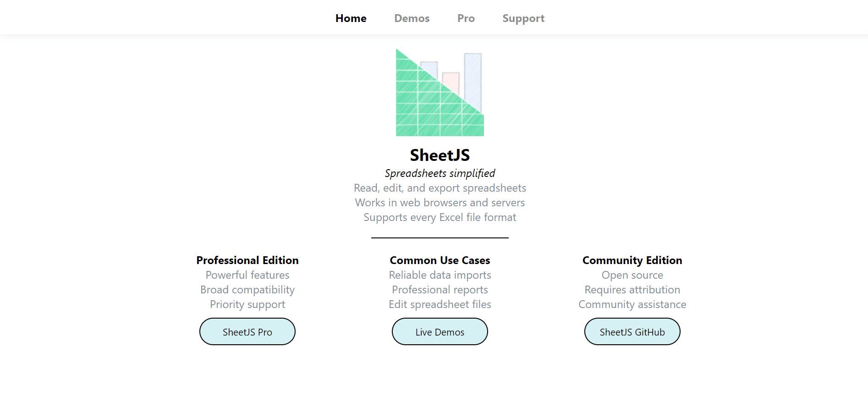Click 'Works in web browsers and servers'
The width and height of the screenshot is (868, 419).
click(440, 203)
